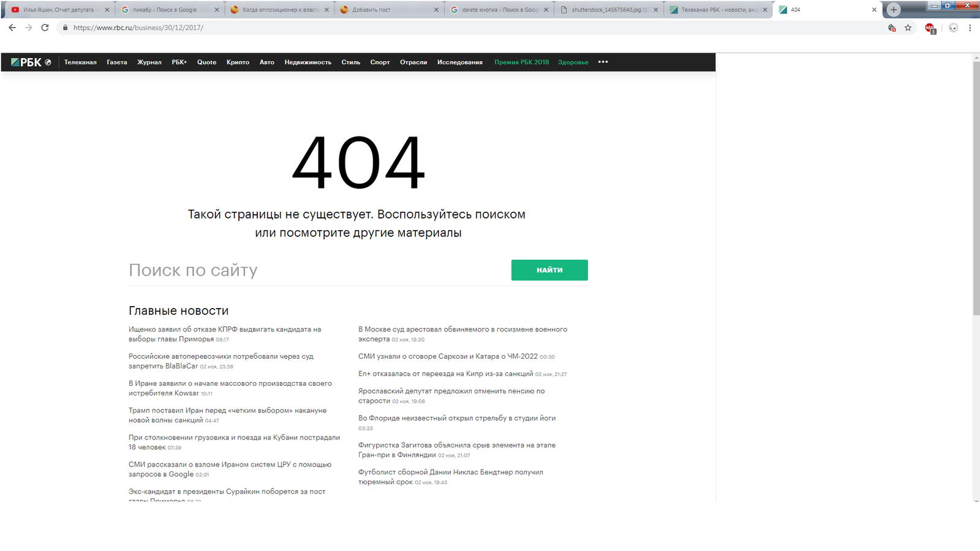Click the page vertical scrollbar thumb
This screenshot has height=551, width=980.
[x=976, y=188]
